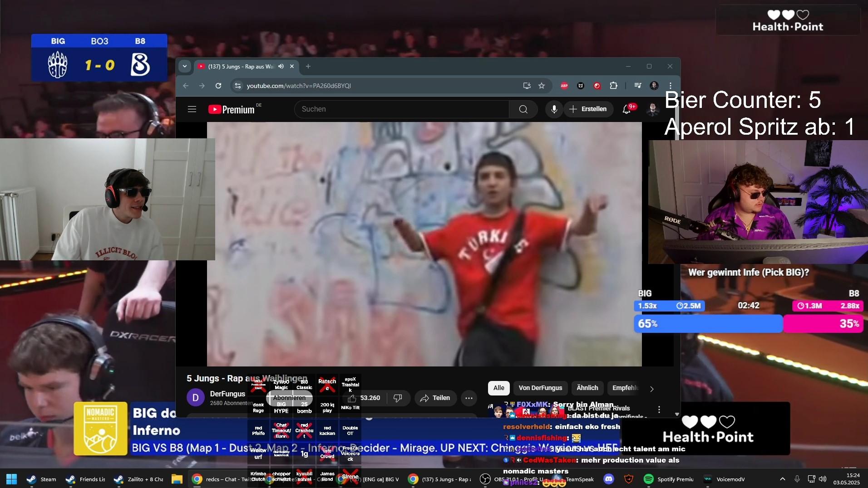Screen dimensions: 868x488
Task: Open Chrome media controls icon
Action: 638,86
